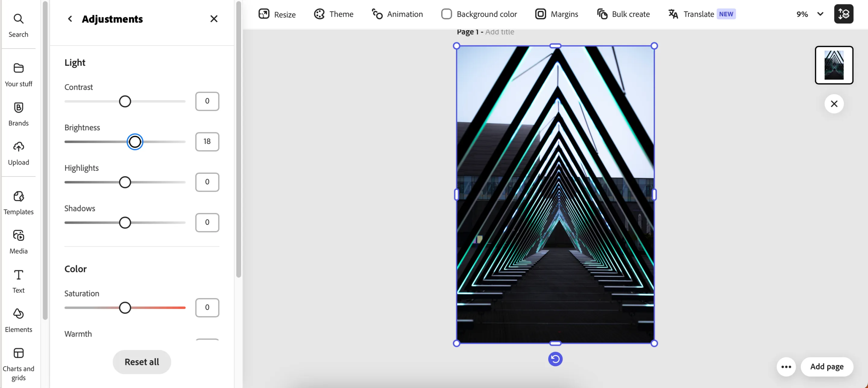Open the Upload panel

pyautogui.click(x=18, y=153)
